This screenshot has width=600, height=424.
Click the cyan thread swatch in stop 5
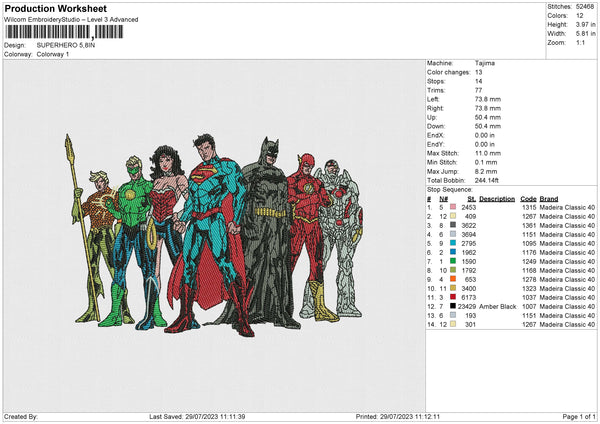click(454, 244)
